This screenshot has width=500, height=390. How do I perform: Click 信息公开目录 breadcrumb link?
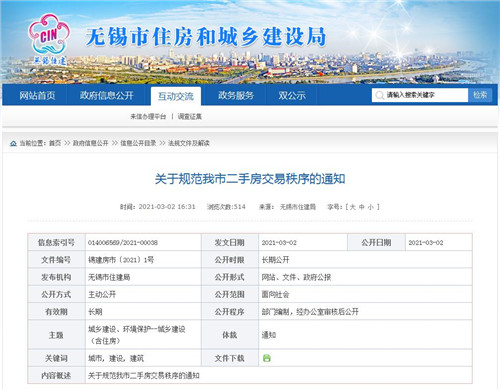[x=138, y=143]
